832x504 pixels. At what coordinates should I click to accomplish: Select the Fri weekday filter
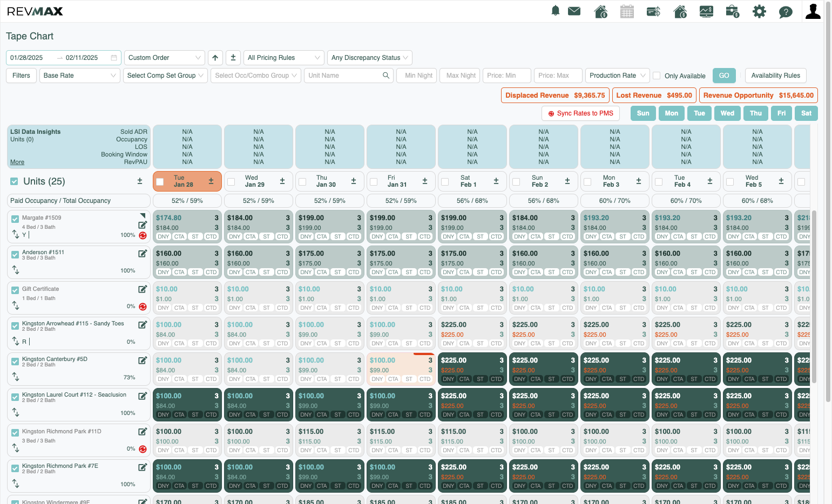(781, 113)
